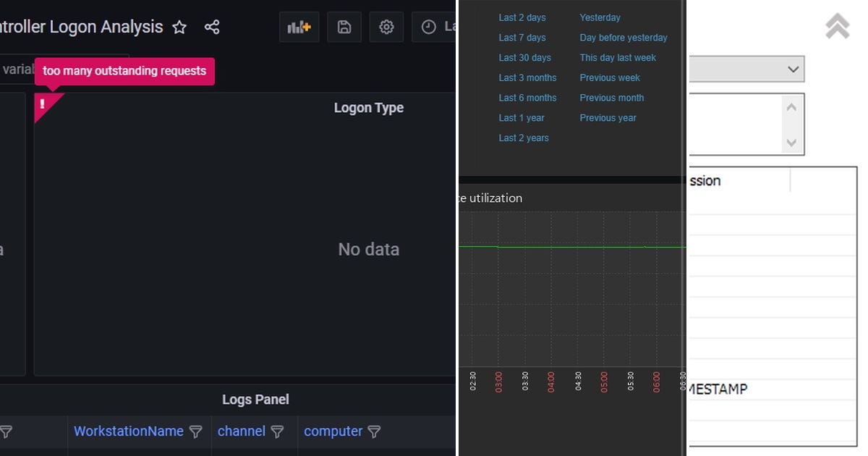Toggle the filter on the WorkstationName column
The height and width of the screenshot is (456, 868).
pyautogui.click(x=196, y=431)
